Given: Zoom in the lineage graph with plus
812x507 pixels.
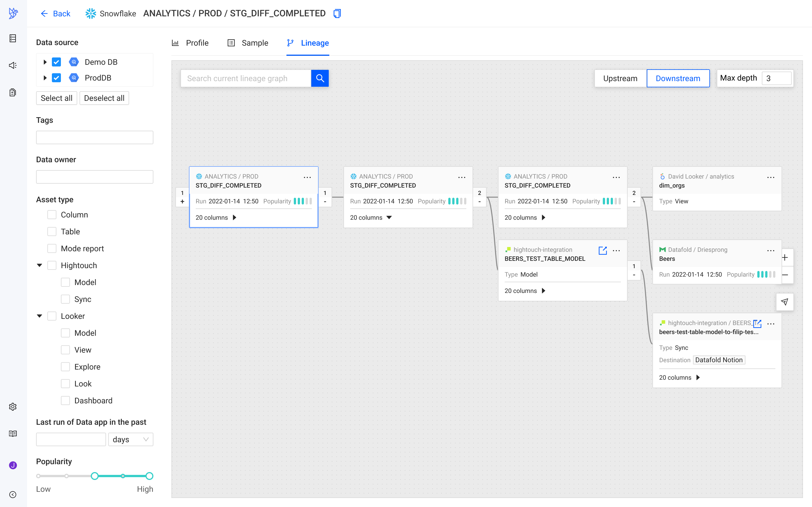Looking at the screenshot, I should [785, 257].
